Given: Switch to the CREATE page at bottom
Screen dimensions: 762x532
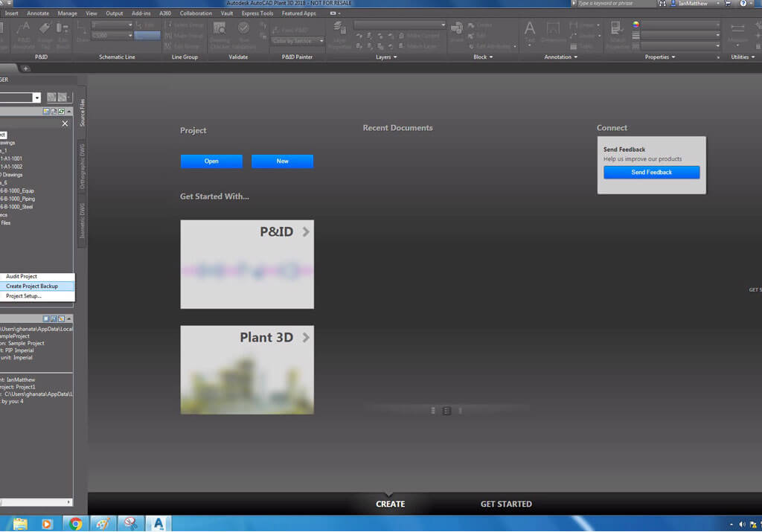Looking at the screenshot, I should point(390,504).
